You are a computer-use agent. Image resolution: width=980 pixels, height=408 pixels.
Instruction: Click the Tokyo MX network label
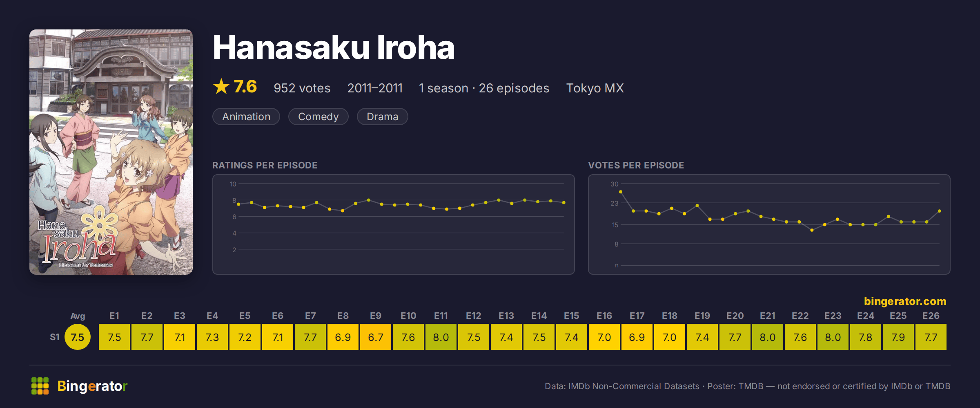(595, 88)
